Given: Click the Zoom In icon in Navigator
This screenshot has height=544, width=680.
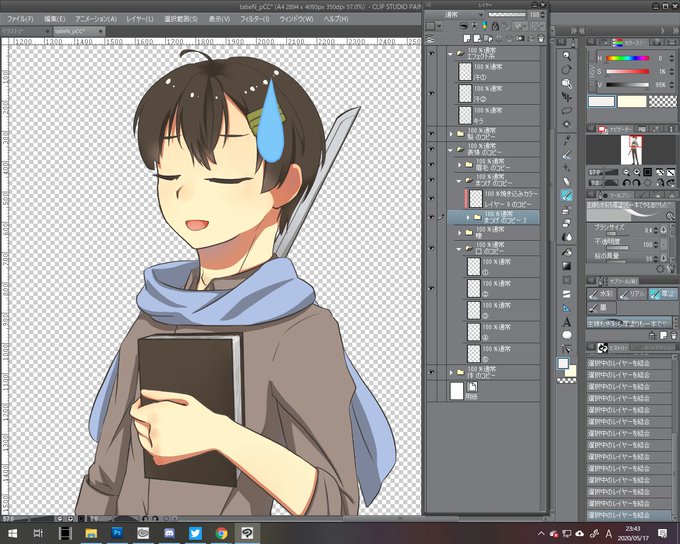Looking at the screenshot, I should 637,172.
